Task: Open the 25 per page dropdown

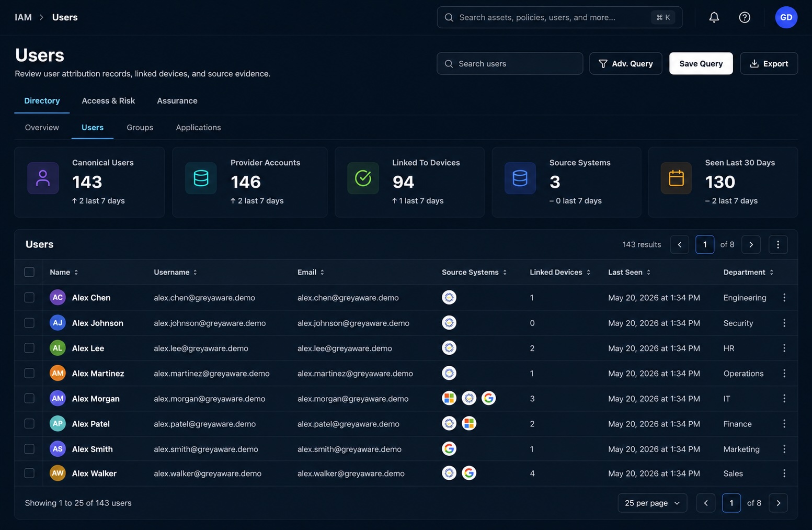Action: (652, 503)
